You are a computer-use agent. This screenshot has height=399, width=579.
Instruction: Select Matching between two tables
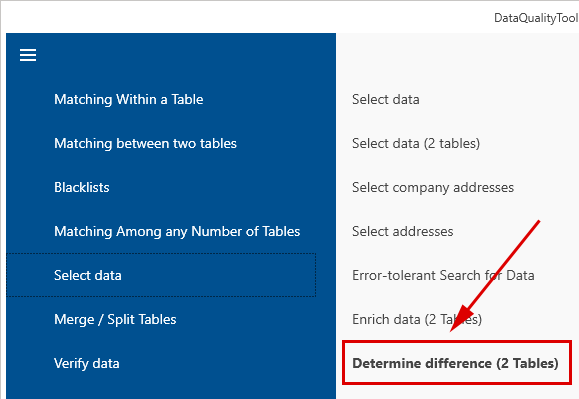[145, 143]
